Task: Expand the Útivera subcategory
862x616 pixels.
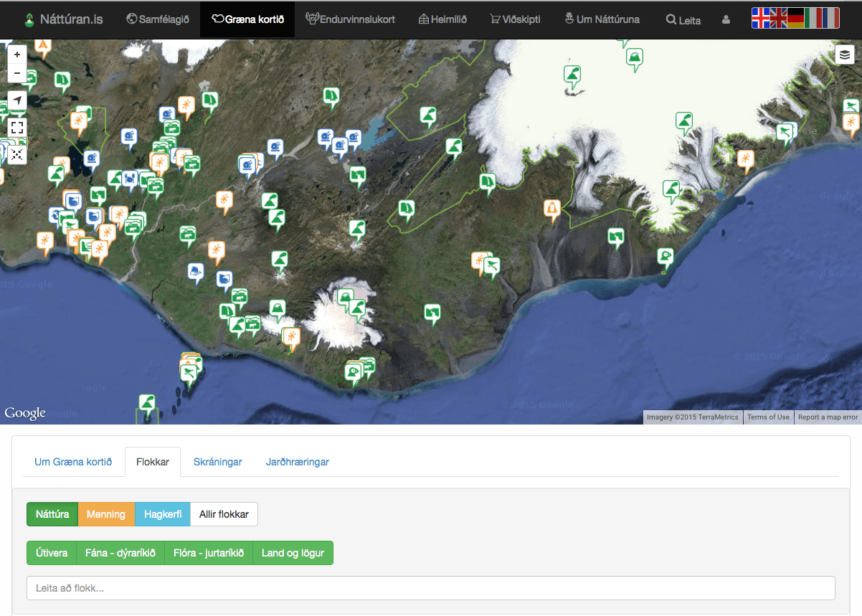Action: [x=52, y=553]
